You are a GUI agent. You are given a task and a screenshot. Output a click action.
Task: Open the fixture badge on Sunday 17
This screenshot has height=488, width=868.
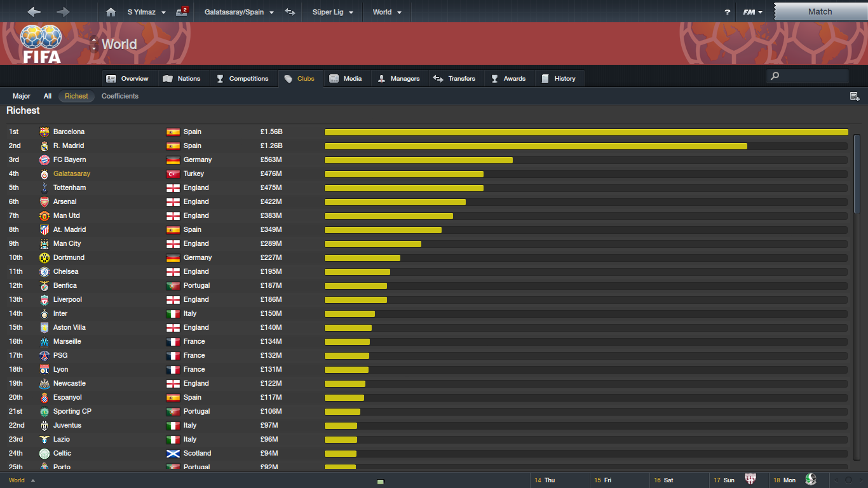pyautogui.click(x=750, y=480)
